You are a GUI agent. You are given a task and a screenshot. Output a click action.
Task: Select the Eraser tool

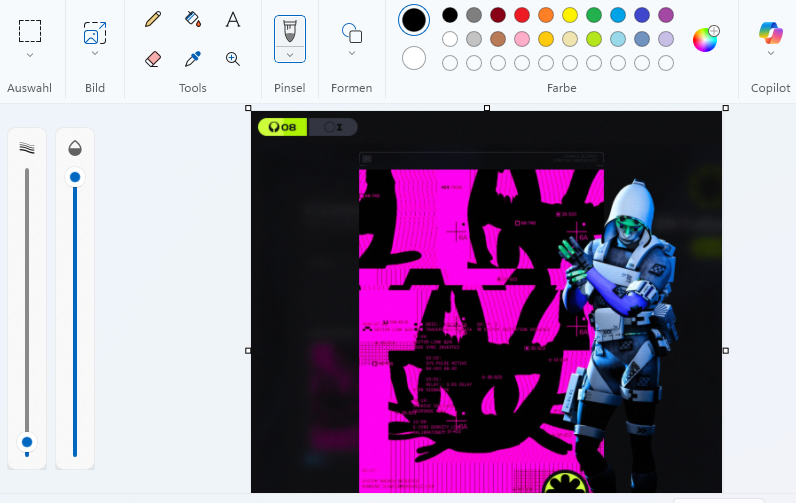153,59
